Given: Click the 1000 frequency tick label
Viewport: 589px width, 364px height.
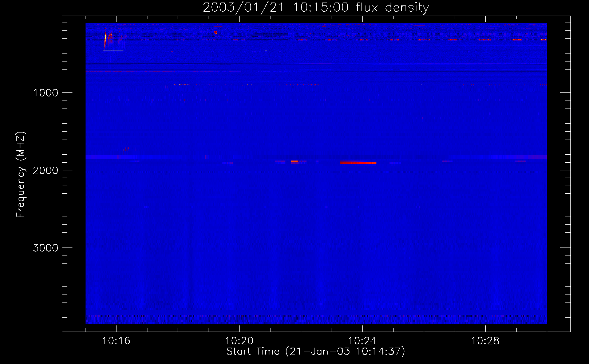Looking at the screenshot, I should click(46, 93).
